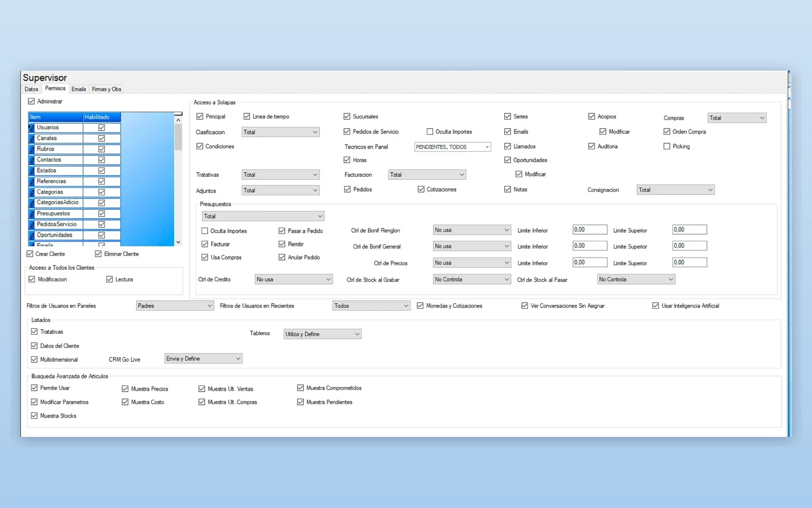Toggle the Administrar checkbox
Screen dimensions: 812x508
point(31,102)
